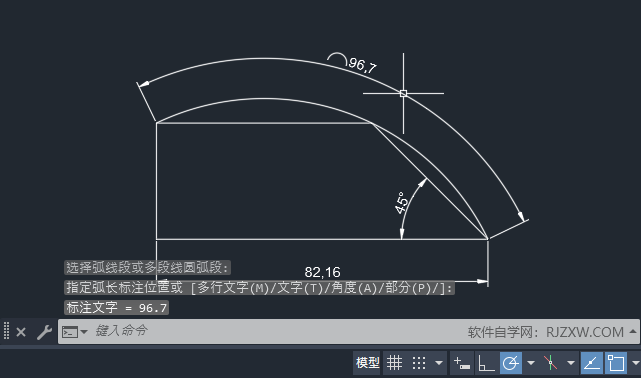Screen dimensions: 641x378
Task: Close the command line window
Action: (x=21, y=332)
